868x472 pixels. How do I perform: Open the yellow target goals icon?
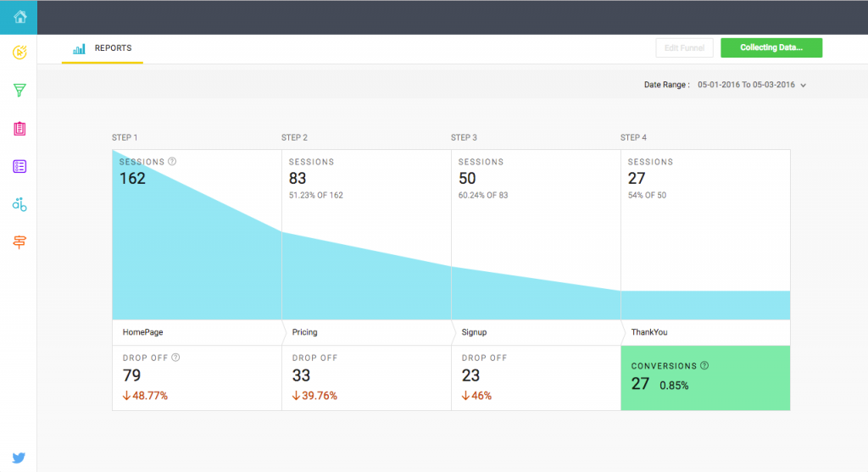pyautogui.click(x=19, y=53)
